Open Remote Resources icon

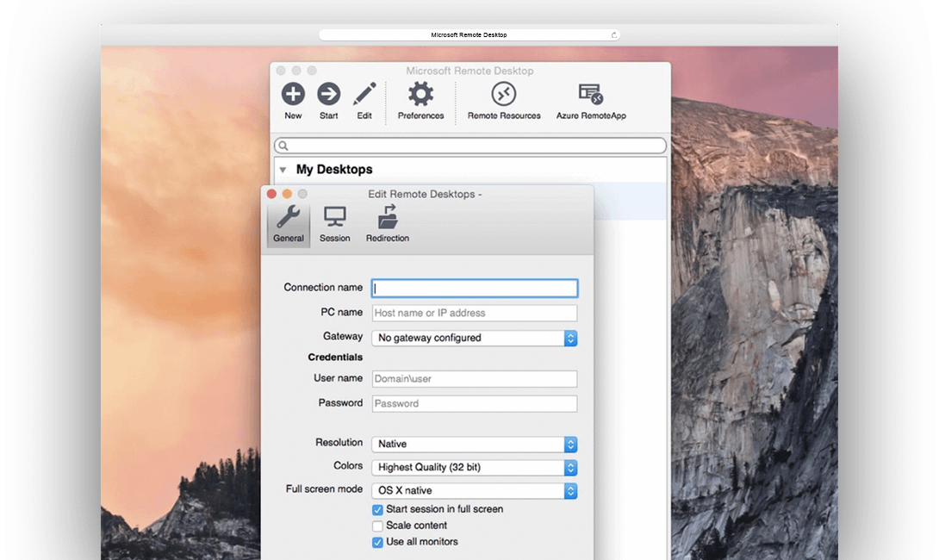pyautogui.click(x=504, y=94)
